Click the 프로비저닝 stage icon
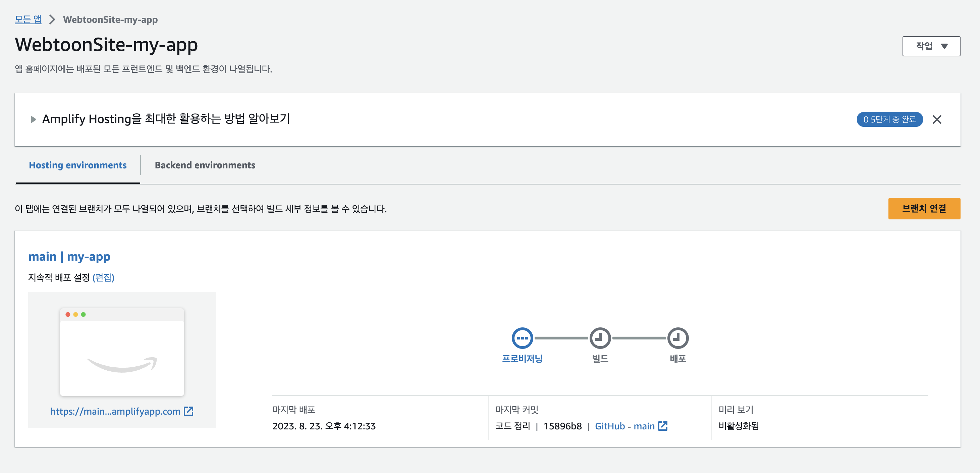 pyautogui.click(x=522, y=338)
